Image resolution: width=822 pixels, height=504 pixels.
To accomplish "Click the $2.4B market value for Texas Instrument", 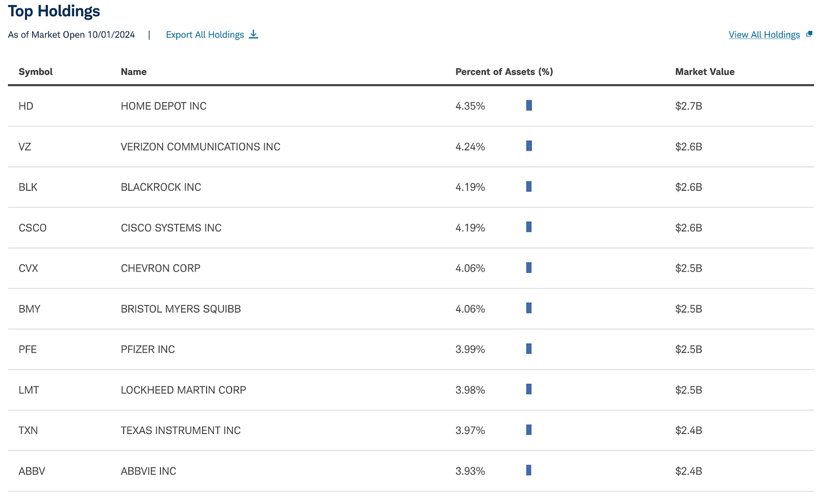I will [x=689, y=431].
